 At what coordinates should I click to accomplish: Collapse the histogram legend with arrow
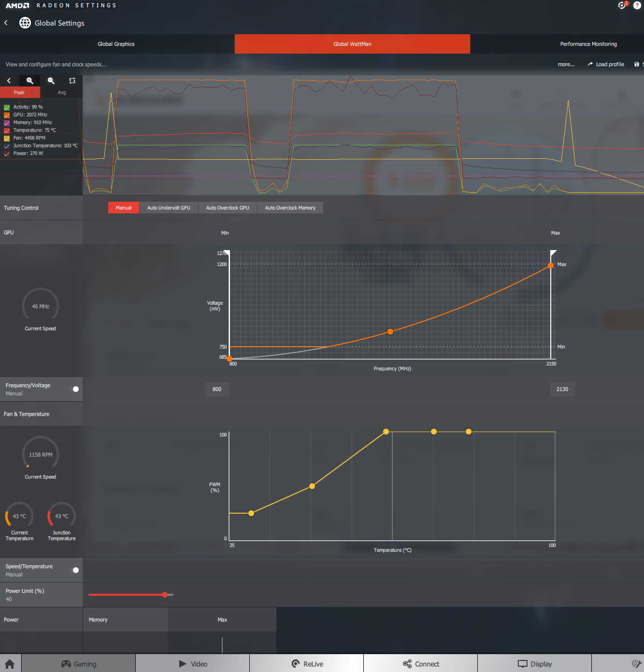click(x=9, y=81)
